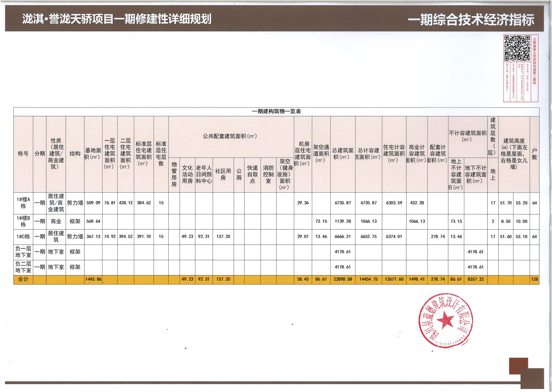Click the page title 泷淇·誉泷天骄项目一期修建性详细规划
552x392 pixels.
(117, 19)
